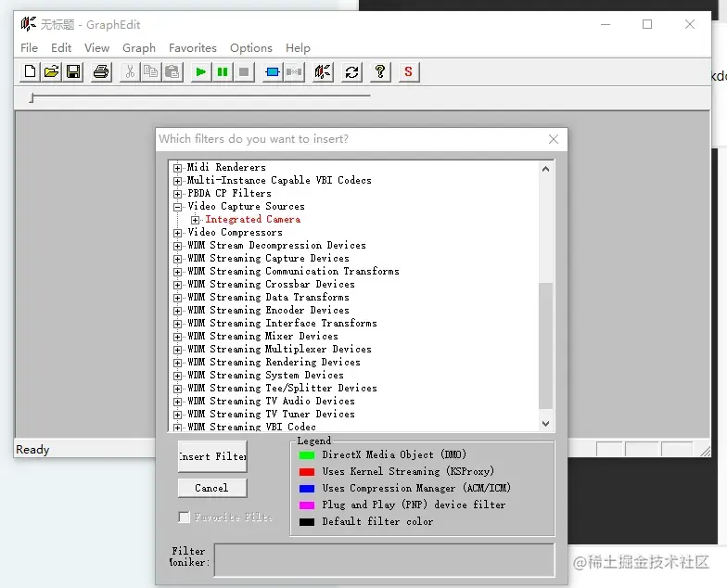The height and width of the screenshot is (588, 727).
Task: Play the graph with green arrow
Action: coord(201,72)
